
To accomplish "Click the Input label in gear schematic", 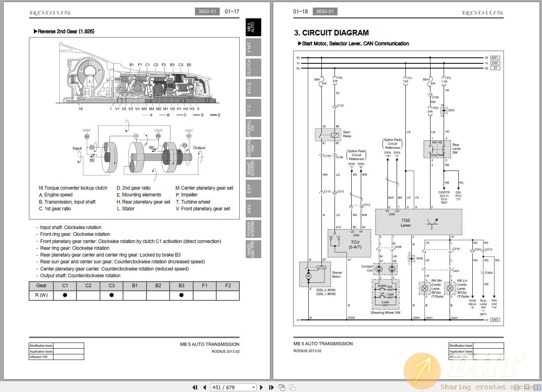I will 77,148.
